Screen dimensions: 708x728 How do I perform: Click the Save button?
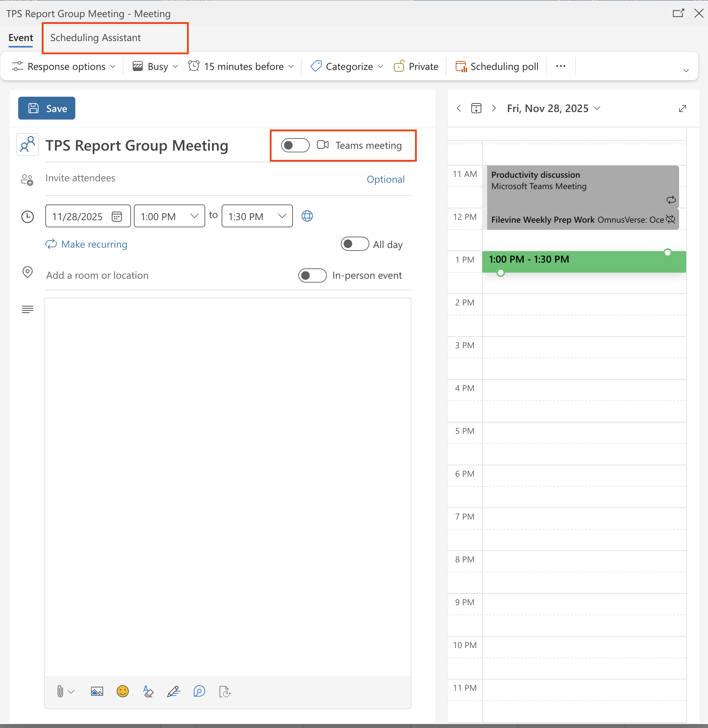(47, 108)
